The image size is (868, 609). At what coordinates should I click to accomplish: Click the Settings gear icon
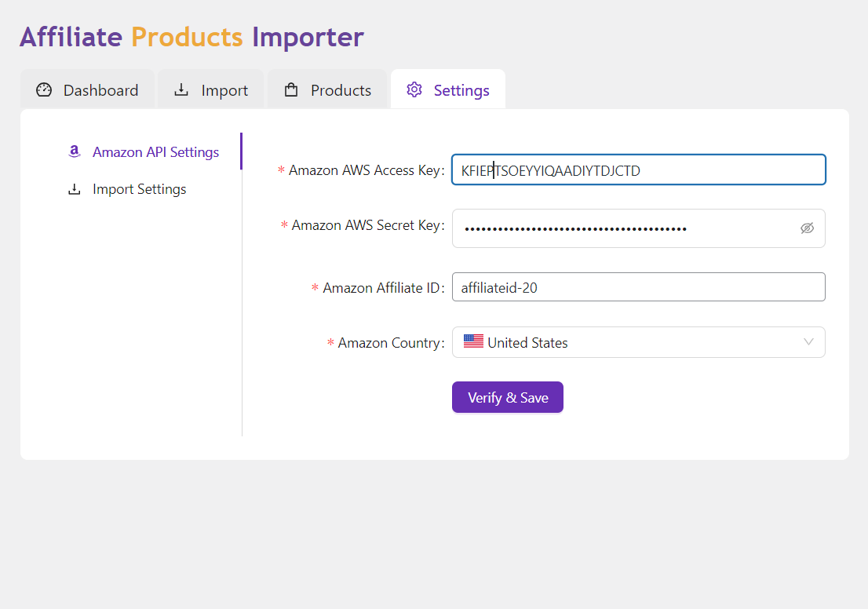pyautogui.click(x=414, y=90)
